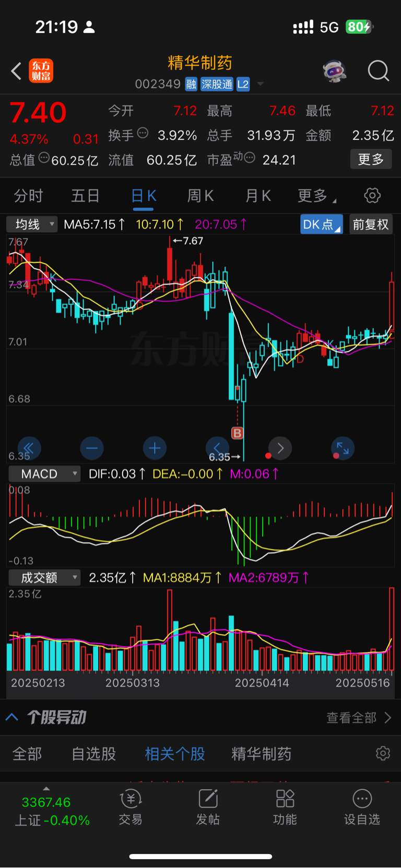Switch to the 月K tab
Viewport: 401px width, 868px height.
(258, 196)
